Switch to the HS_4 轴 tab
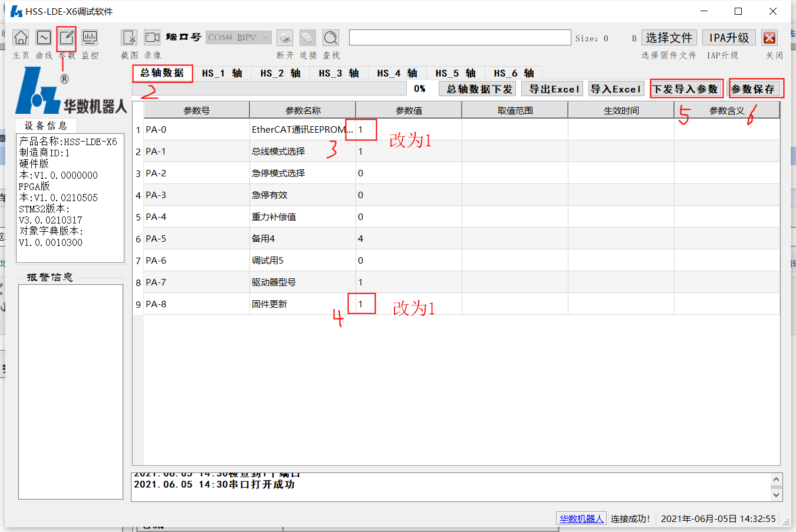 coord(397,73)
